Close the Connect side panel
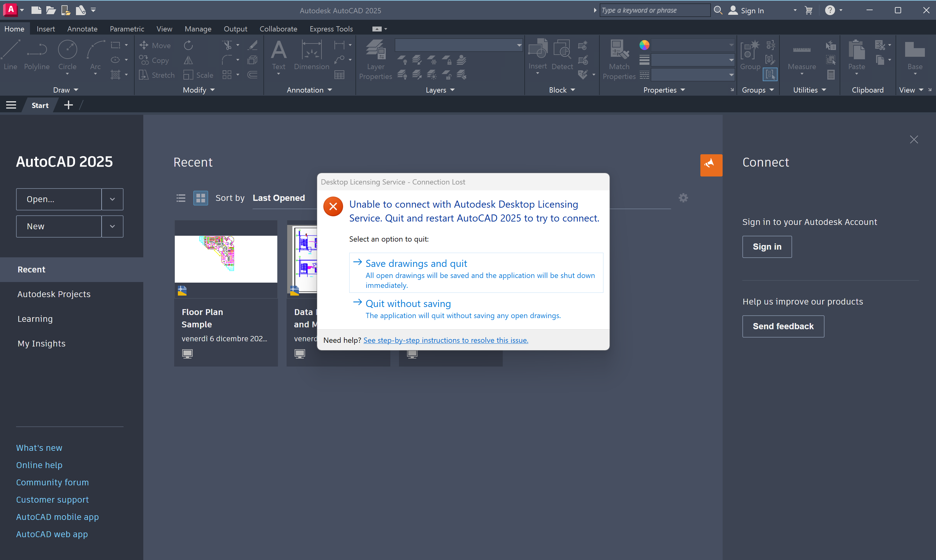Viewport: 936px width, 560px height. click(x=914, y=140)
